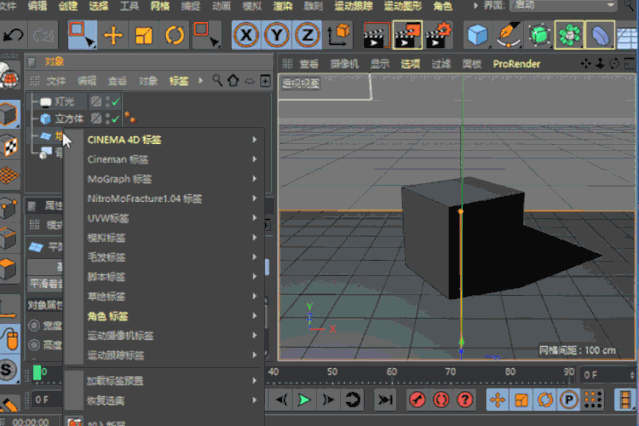Select the Move tool in top toolbar
The width and height of the screenshot is (639, 426).
coord(113,35)
